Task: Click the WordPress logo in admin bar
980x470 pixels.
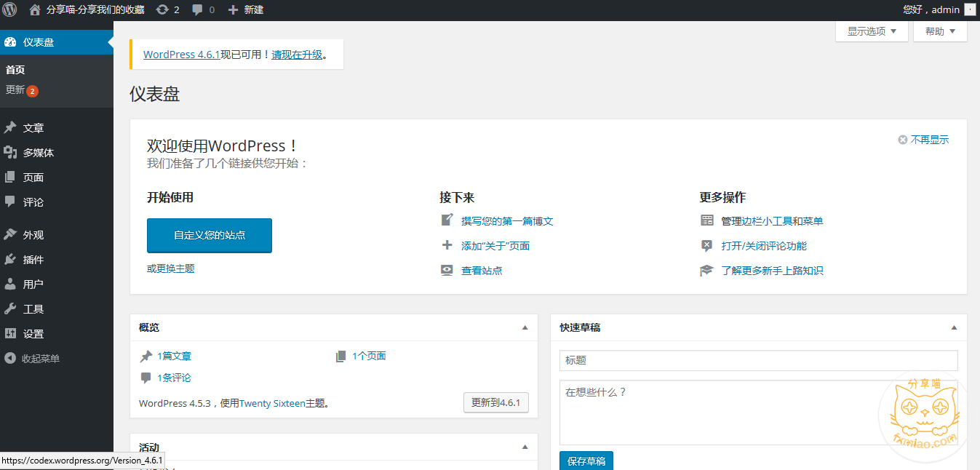Action: tap(10, 10)
